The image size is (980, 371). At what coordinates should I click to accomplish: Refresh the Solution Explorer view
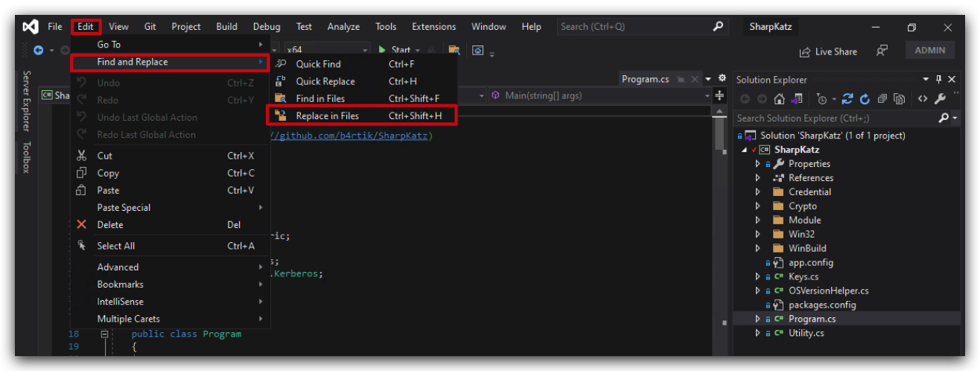click(865, 98)
